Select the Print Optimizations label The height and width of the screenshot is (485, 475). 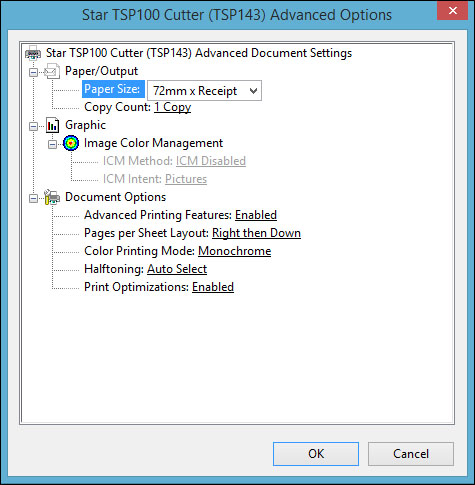(x=137, y=287)
